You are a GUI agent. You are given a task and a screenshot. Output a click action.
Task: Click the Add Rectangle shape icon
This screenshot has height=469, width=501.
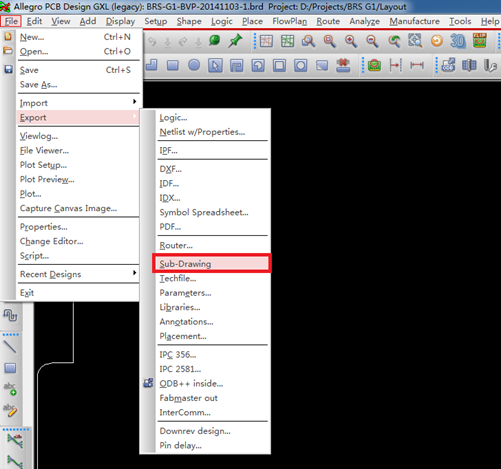[x=173, y=65]
